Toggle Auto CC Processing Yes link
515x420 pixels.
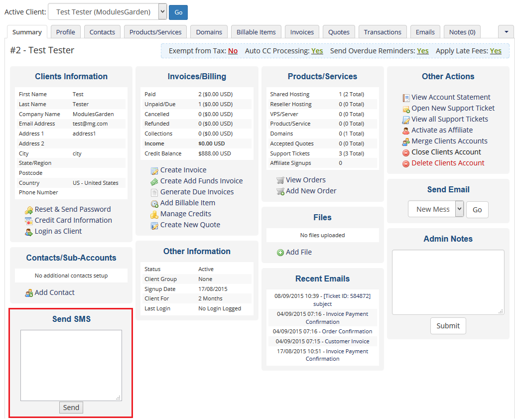[x=317, y=51]
